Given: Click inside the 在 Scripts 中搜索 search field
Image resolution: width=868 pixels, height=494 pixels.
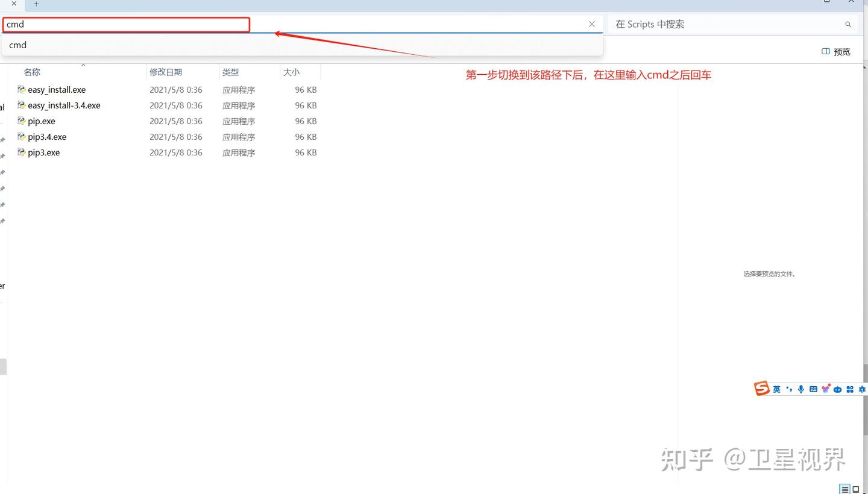Looking at the screenshot, I should (693, 24).
